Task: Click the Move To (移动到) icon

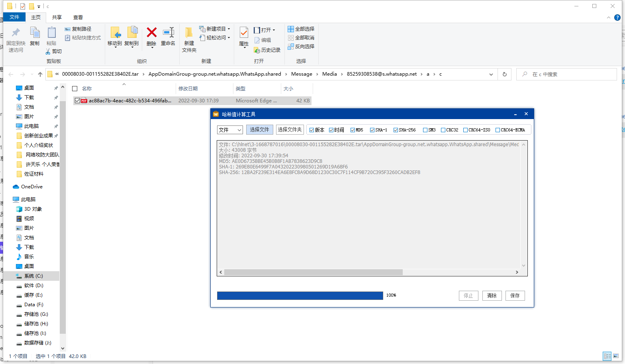Action: tap(115, 33)
